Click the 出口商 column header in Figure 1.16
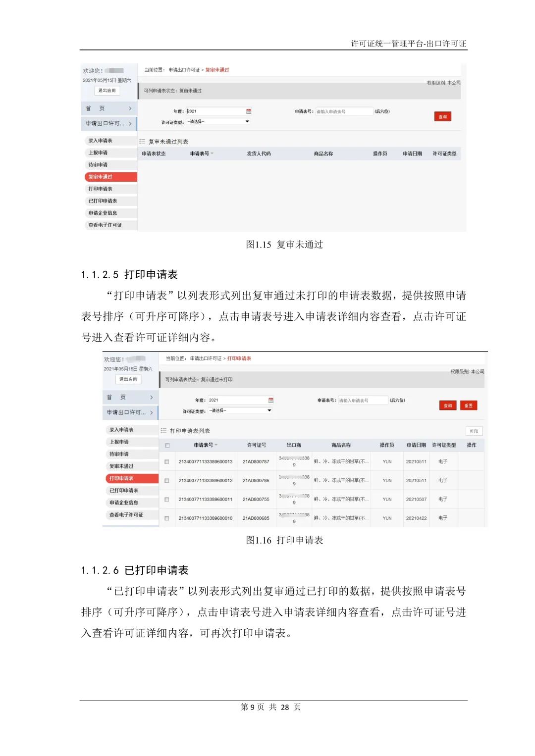Viewport: 535px width, 756px height. (294, 445)
